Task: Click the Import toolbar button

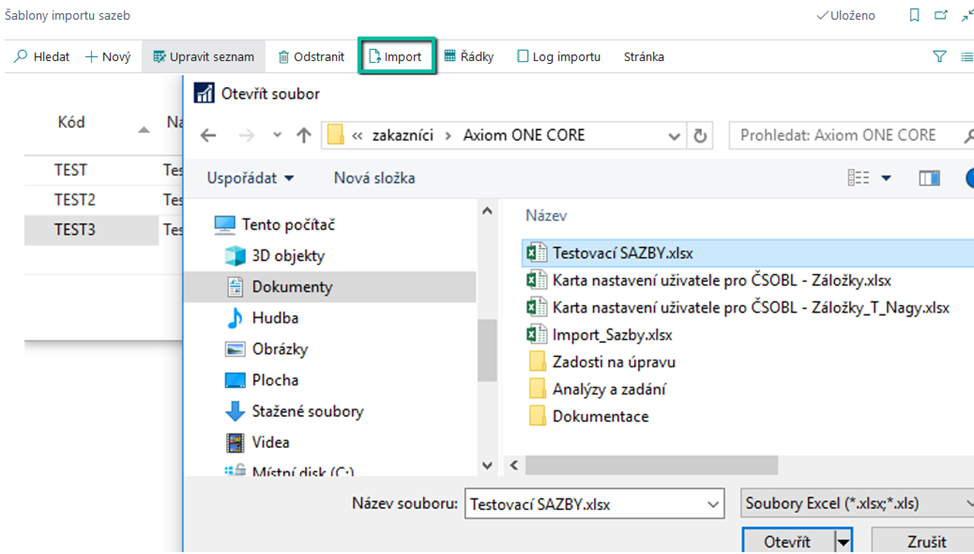Action: coord(396,57)
